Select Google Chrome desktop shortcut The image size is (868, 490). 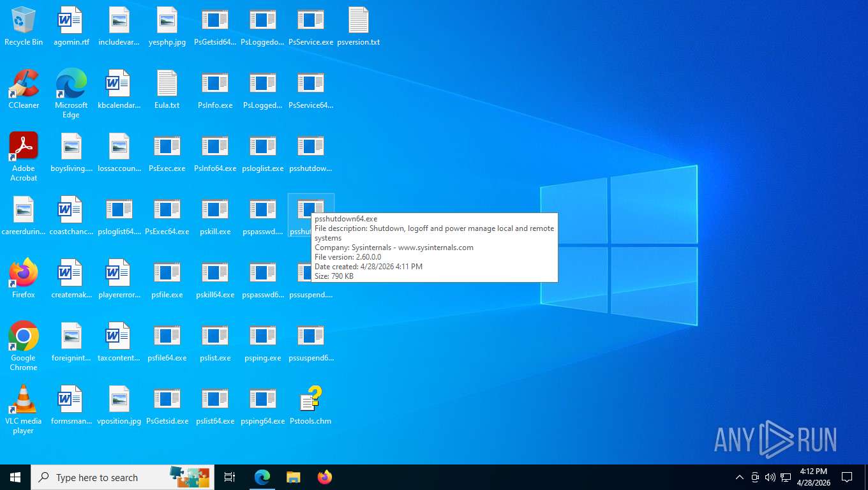24,346
